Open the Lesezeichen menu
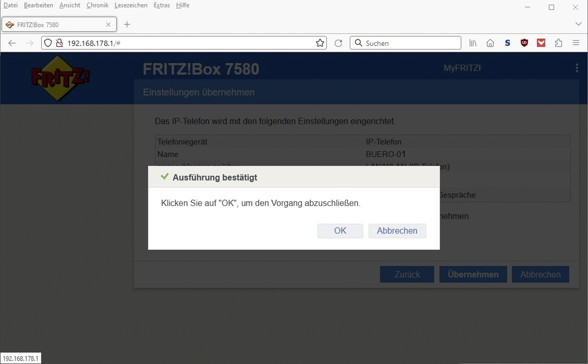588x364 pixels. pyautogui.click(x=131, y=5)
